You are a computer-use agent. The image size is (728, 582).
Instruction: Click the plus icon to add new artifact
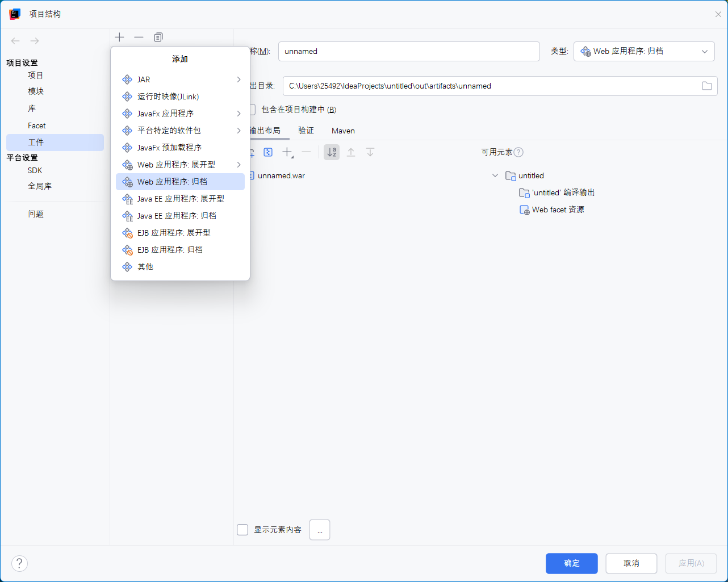[x=119, y=37]
